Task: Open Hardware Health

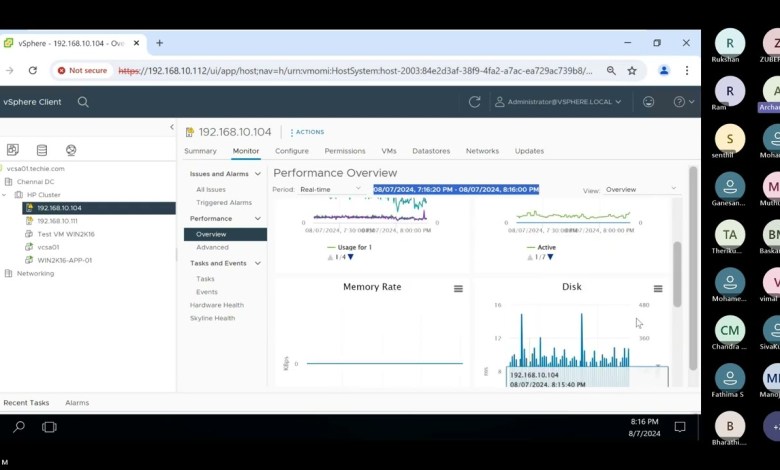Action: pos(217,305)
